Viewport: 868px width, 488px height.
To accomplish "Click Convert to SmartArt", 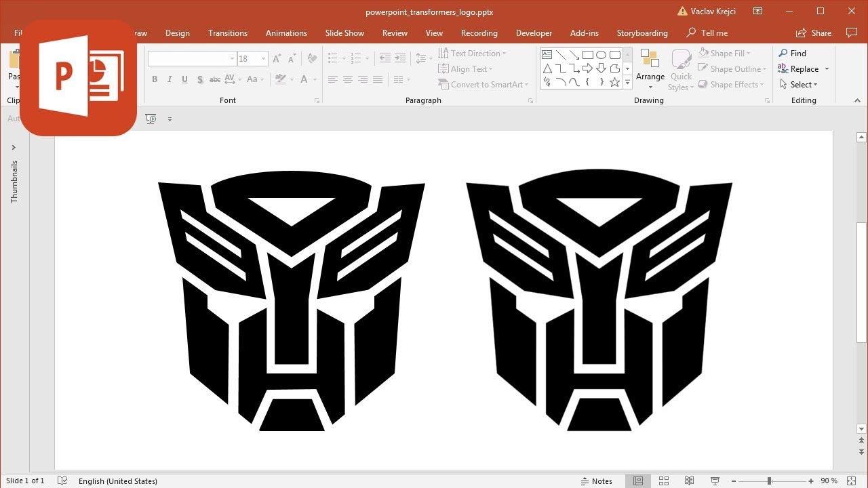I will (484, 85).
